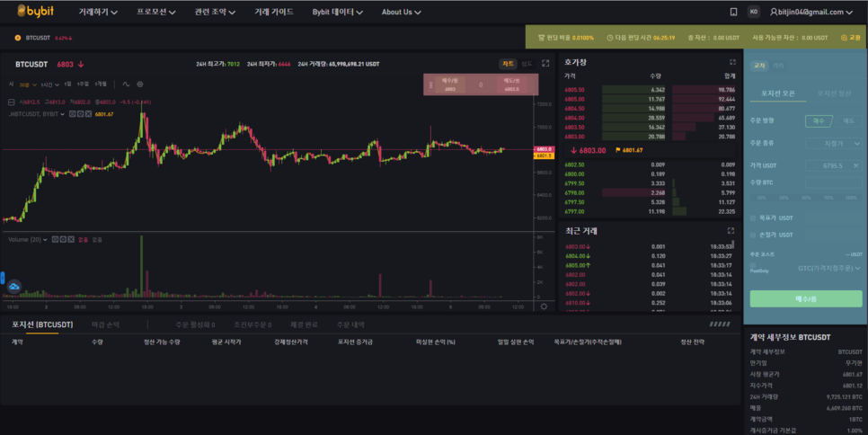Open the 주문 활성화 0 tab
868x435 pixels.
click(x=195, y=324)
